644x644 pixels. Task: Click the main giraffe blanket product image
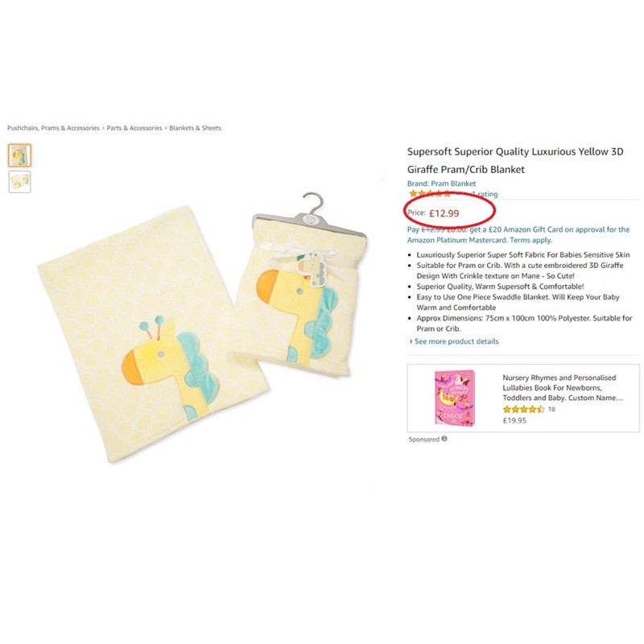point(153,334)
